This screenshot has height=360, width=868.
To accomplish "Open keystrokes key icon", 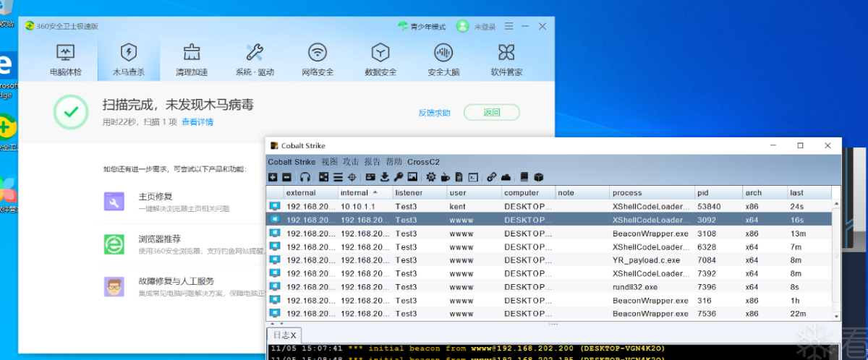I will tap(399, 177).
